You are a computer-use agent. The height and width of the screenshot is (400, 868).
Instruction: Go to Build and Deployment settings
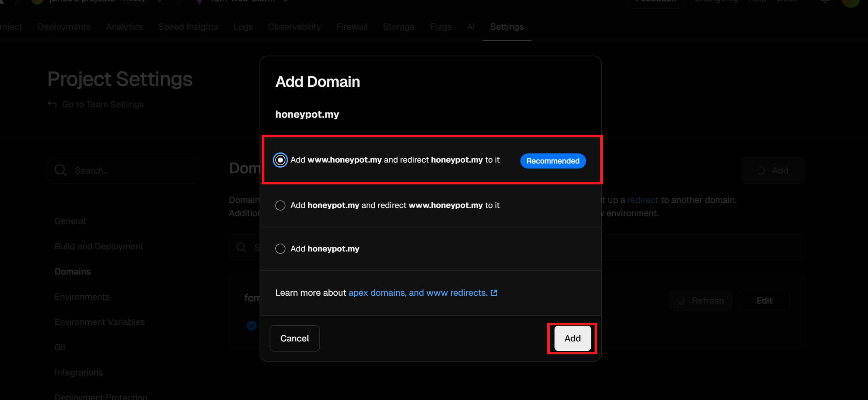99,246
